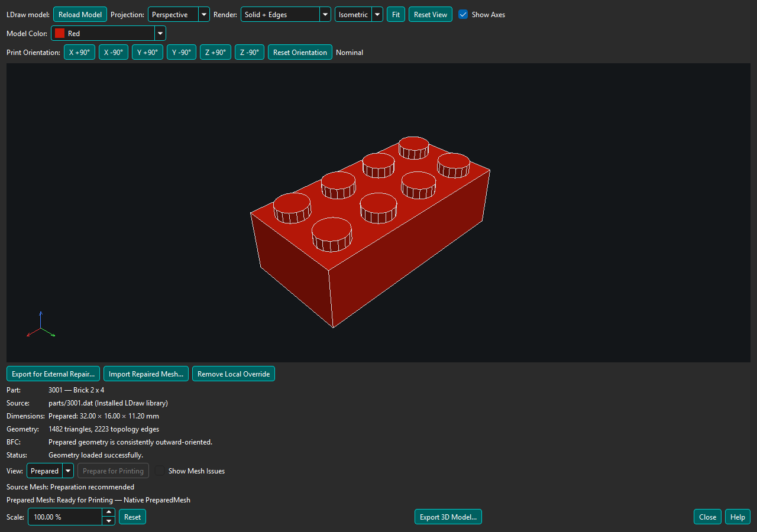Toggle the Show Mesh Issues checkbox
This screenshot has width=757, height=532.
pos(160,471)
